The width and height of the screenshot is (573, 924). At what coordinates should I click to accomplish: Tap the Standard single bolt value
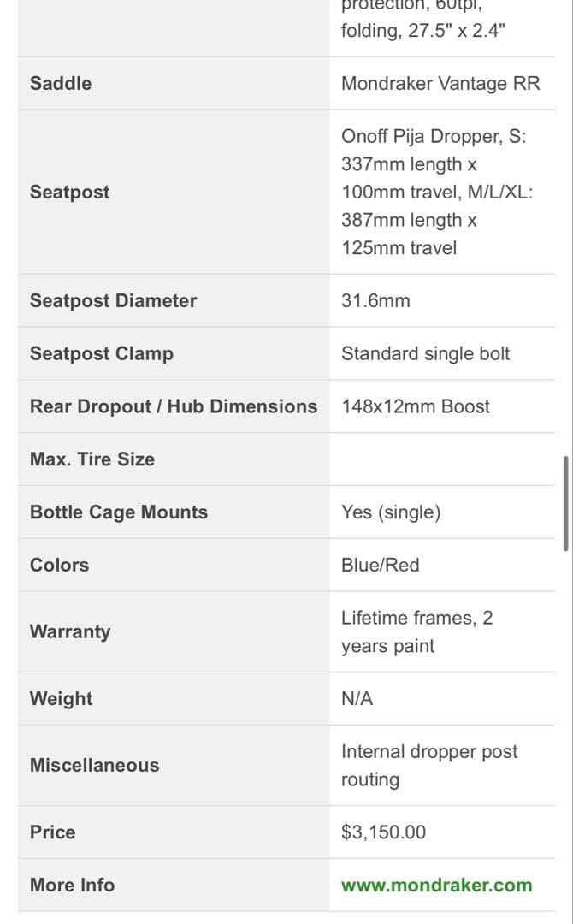click(425, 353)
